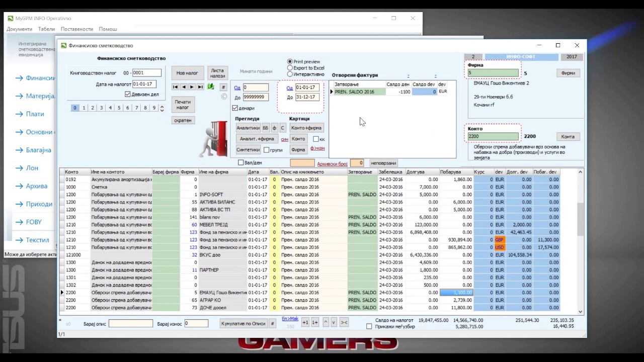Screen dimensions: 644x362
Task: Click the С report button under Прегледи
Action: click(x=282, y=128)
